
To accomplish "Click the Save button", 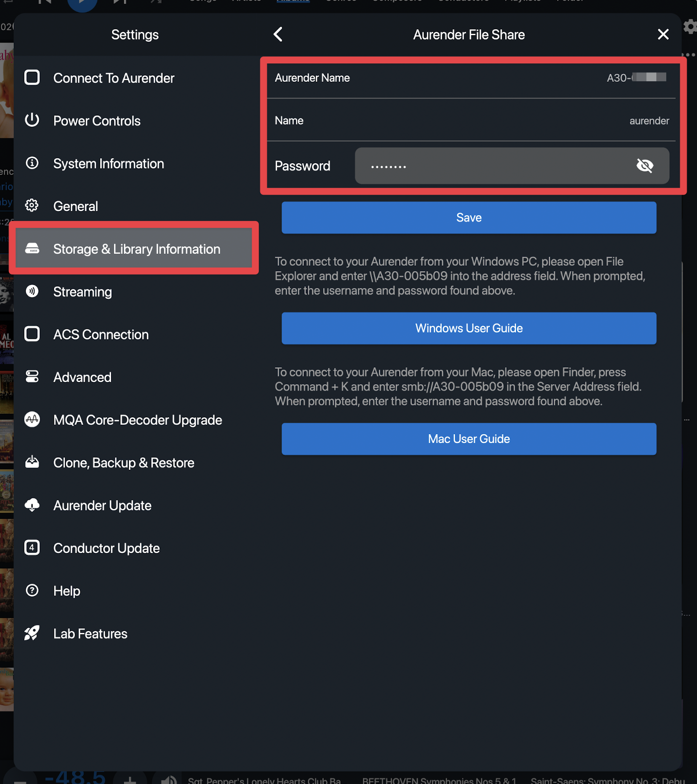I will 469,218.
